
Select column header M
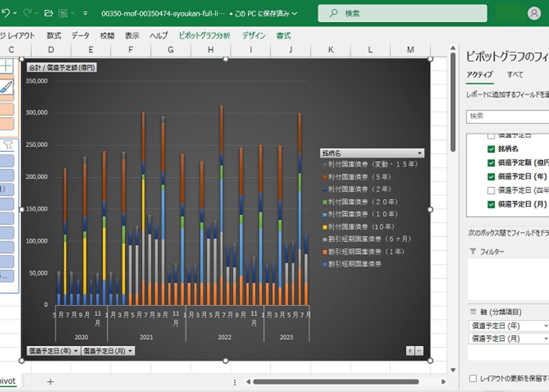(411, 50)
